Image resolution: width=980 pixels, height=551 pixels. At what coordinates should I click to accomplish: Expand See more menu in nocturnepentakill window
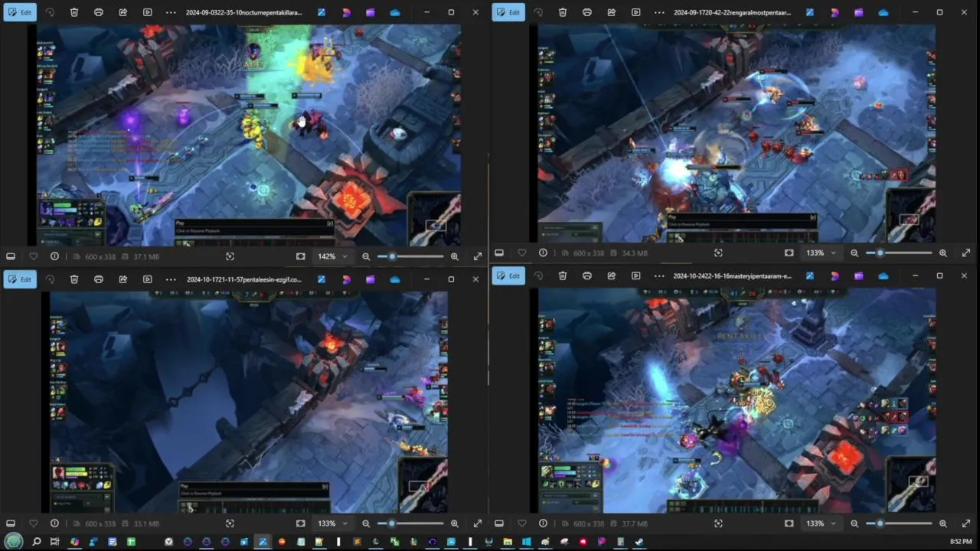coord(171,12)
